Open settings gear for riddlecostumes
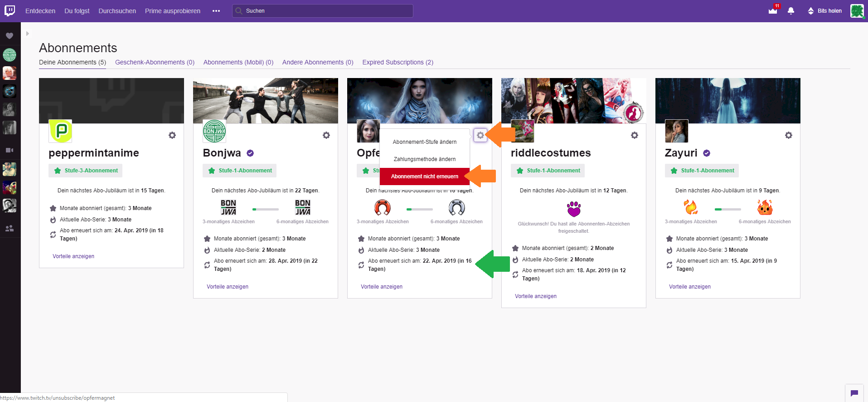The height and width of the screenshot is (402, 868). pyautogui.click(x=635, y=135)
